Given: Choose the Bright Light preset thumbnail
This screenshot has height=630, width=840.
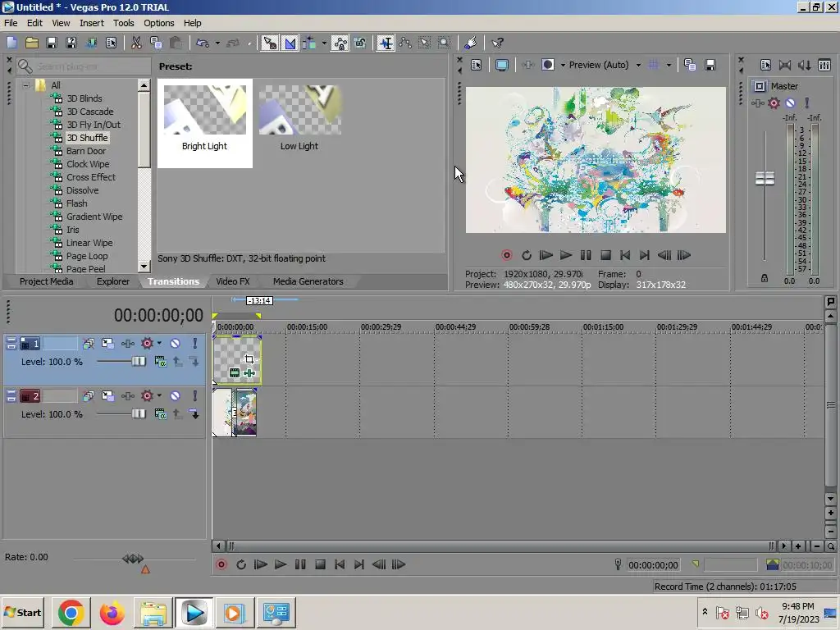Looking at the screenshot, I should pos(204,111).
